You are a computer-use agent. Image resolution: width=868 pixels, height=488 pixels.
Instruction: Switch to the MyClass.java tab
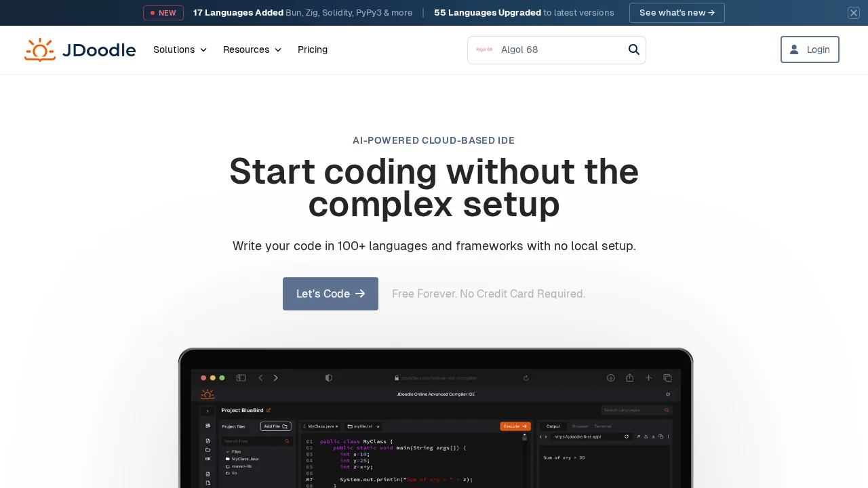[321, 426]
